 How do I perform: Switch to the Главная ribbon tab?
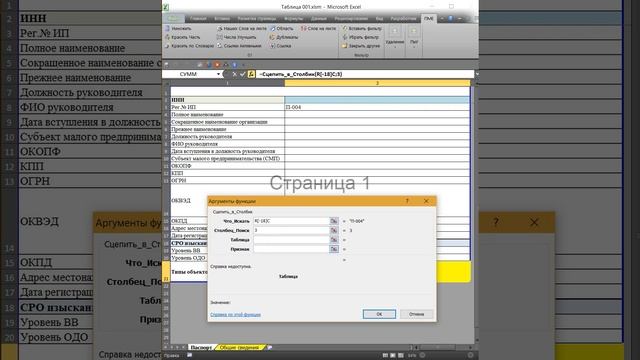click(198, 18)
